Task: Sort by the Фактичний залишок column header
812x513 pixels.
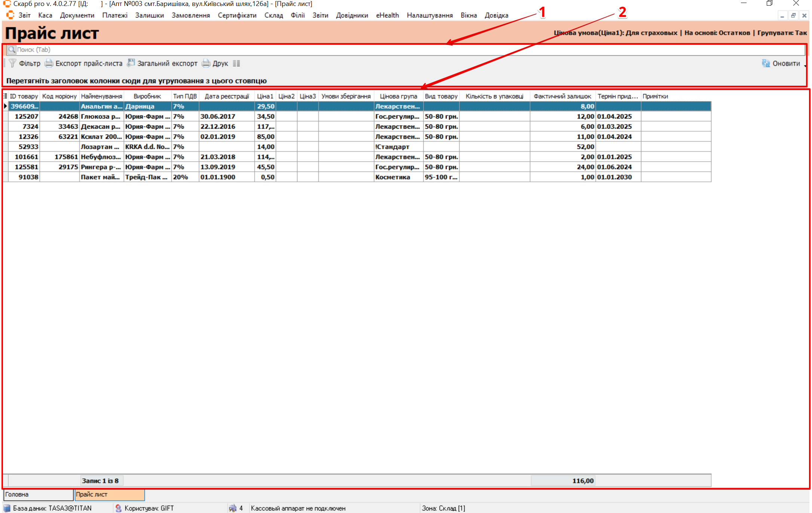Action: [x=562, y=96]
